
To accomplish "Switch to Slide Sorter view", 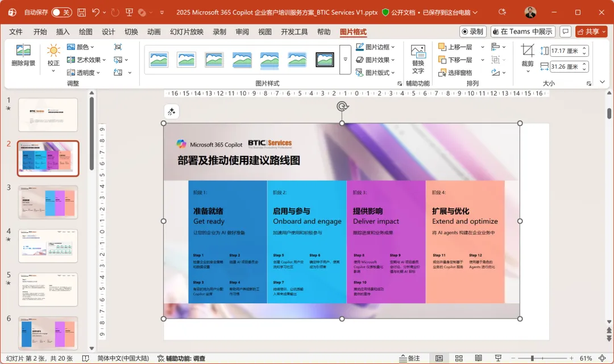I will click(459, 358).
